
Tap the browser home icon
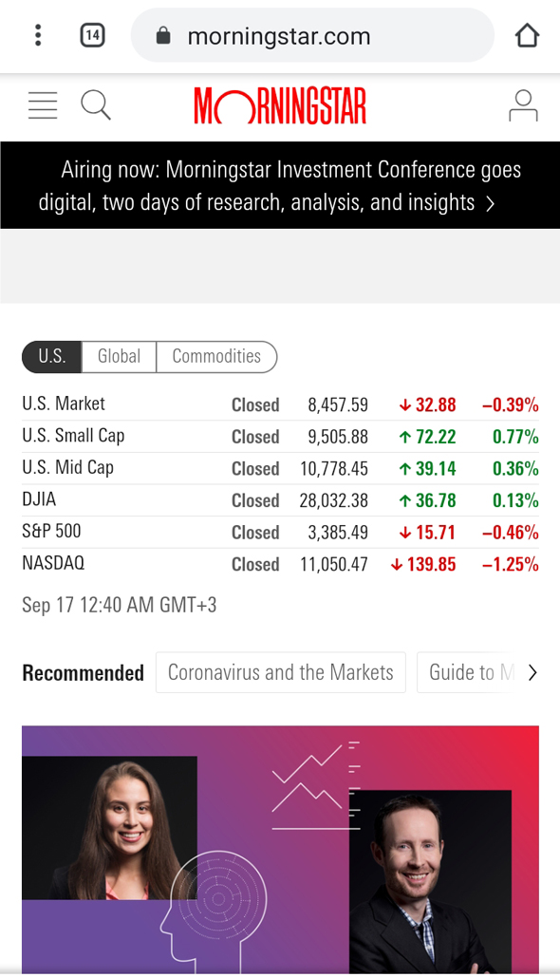(527, 35)
